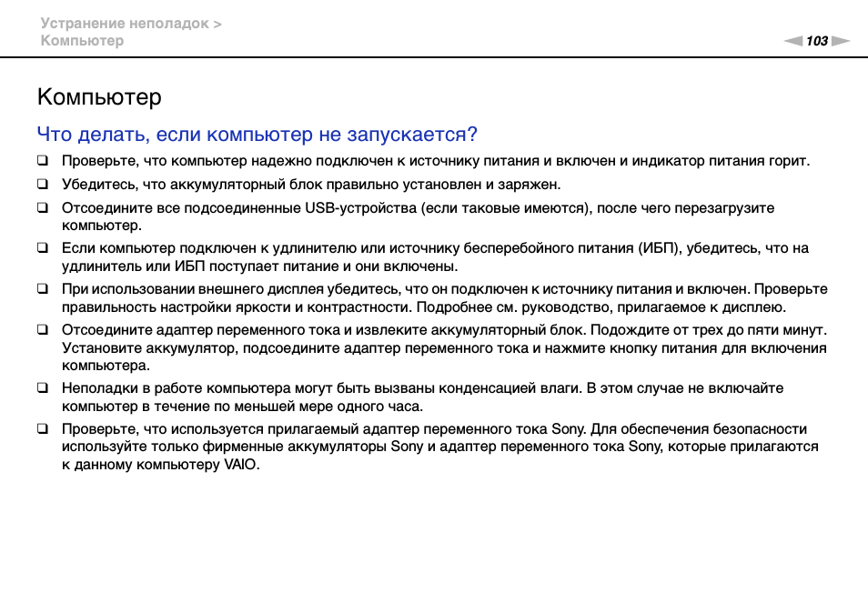This screenshot has height=613, width=868.
Task: Check the box beside Если компьютер подключен к удлинителю
Action: [x=43, y=248]
